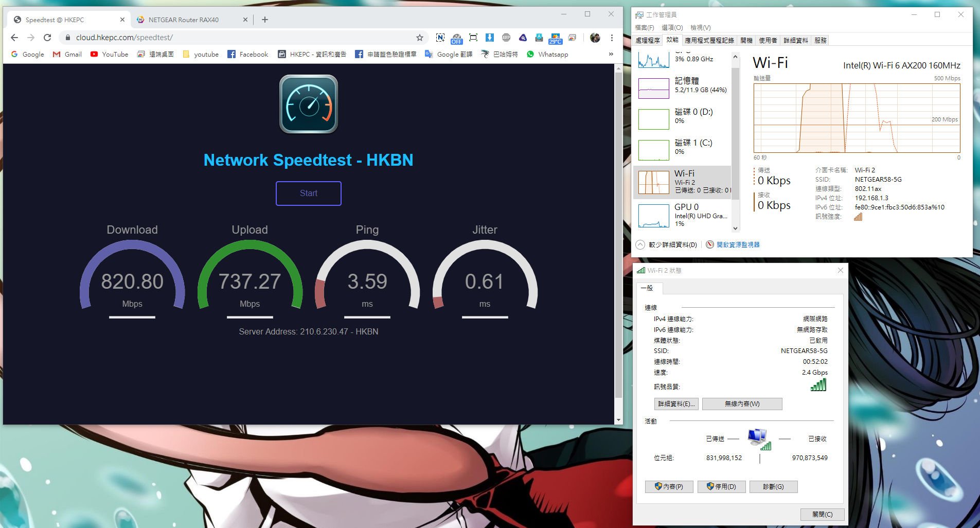The height and width of the screenshot is (528, 980).
Task: Bookmark this page with the star icon
Action: coord(420,38)
